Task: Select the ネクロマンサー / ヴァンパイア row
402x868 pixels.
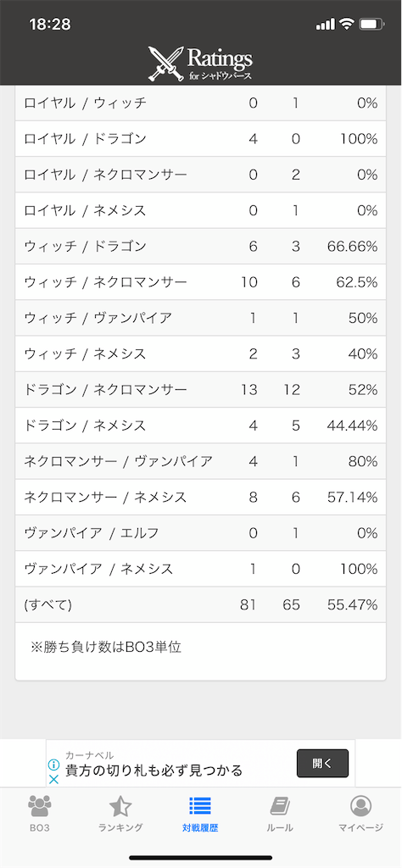Action: pos(200,462)
